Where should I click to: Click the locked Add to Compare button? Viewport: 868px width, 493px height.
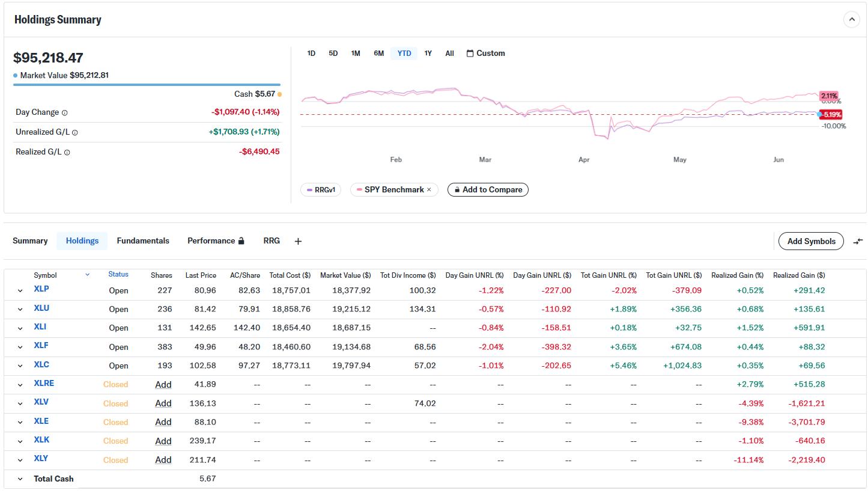[488, 189]
